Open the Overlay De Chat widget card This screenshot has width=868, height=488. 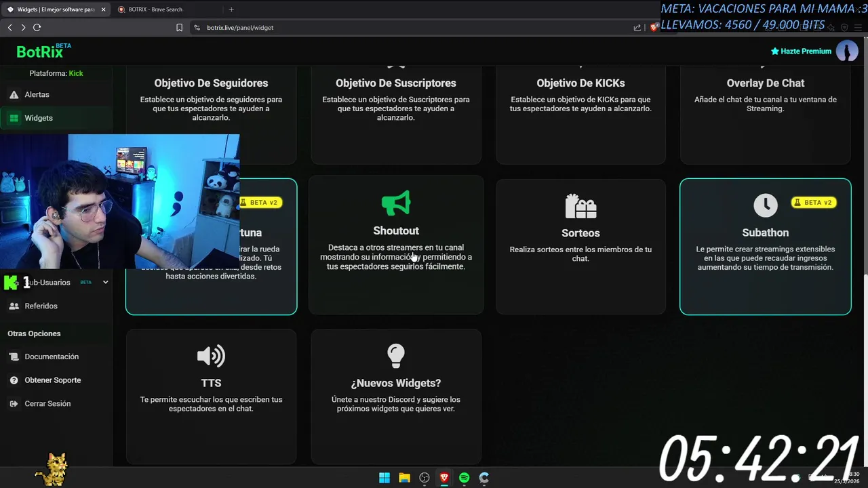pos(766,115)
